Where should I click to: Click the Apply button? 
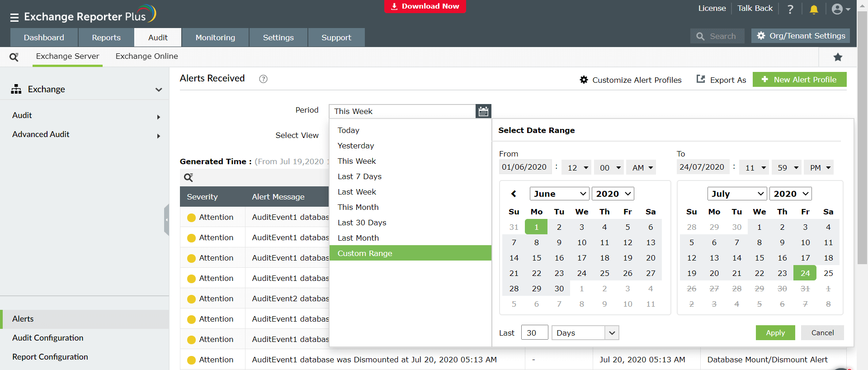coord(775,333)
